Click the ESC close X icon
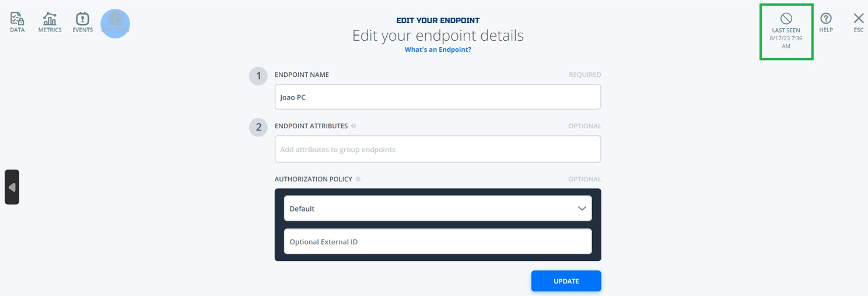This screenshot has width=868, height=296. [859, 19]
